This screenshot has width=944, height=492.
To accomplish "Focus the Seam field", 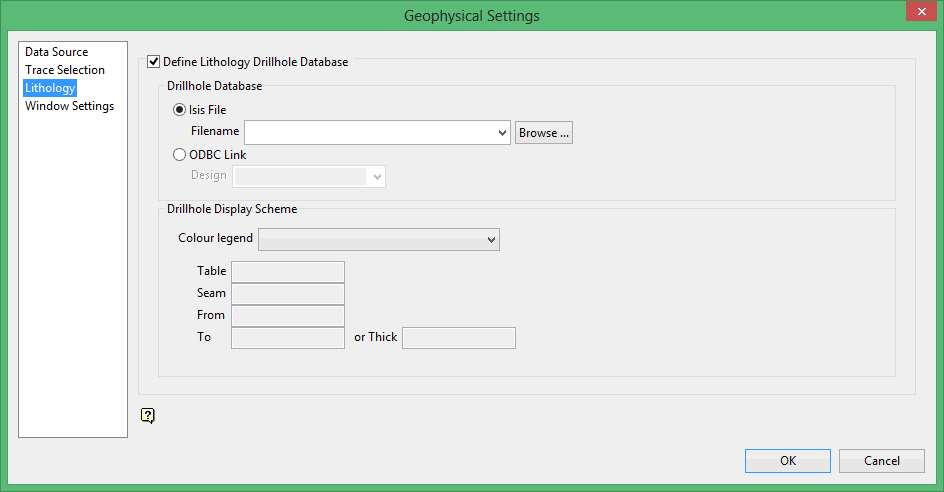I will point(288,294).
